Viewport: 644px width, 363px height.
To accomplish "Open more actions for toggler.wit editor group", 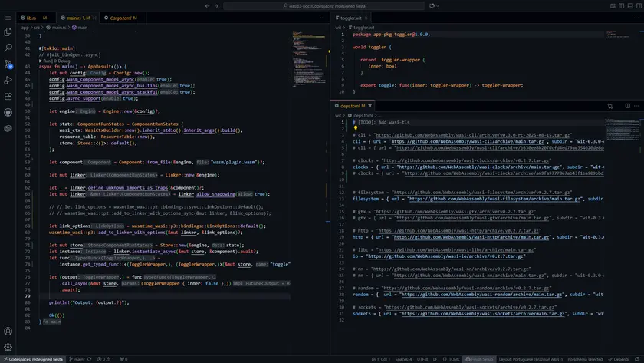I will click(x=637, y=17).
